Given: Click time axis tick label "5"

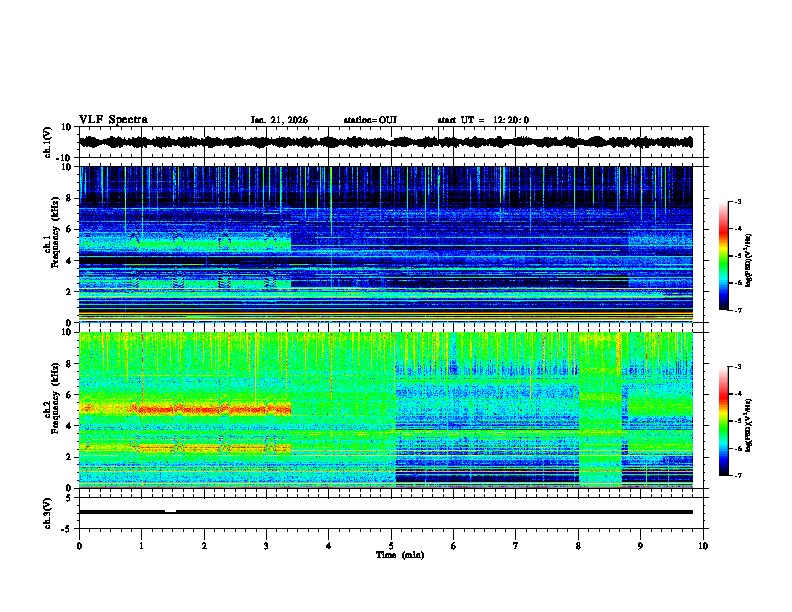Looking at the screenshot, I should coord(391,546).
